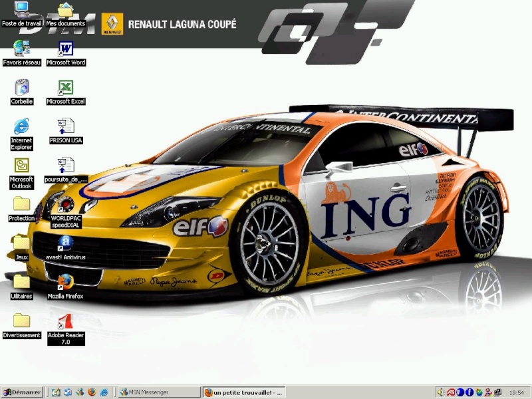Click the network connection tray icon
The image size is (532, 399).
pos(497,392)
